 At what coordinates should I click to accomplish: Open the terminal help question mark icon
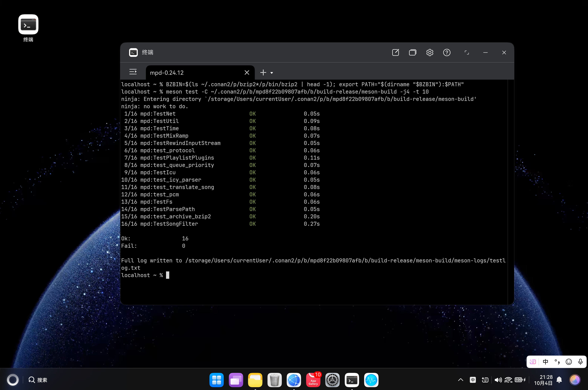coord(447,53)
